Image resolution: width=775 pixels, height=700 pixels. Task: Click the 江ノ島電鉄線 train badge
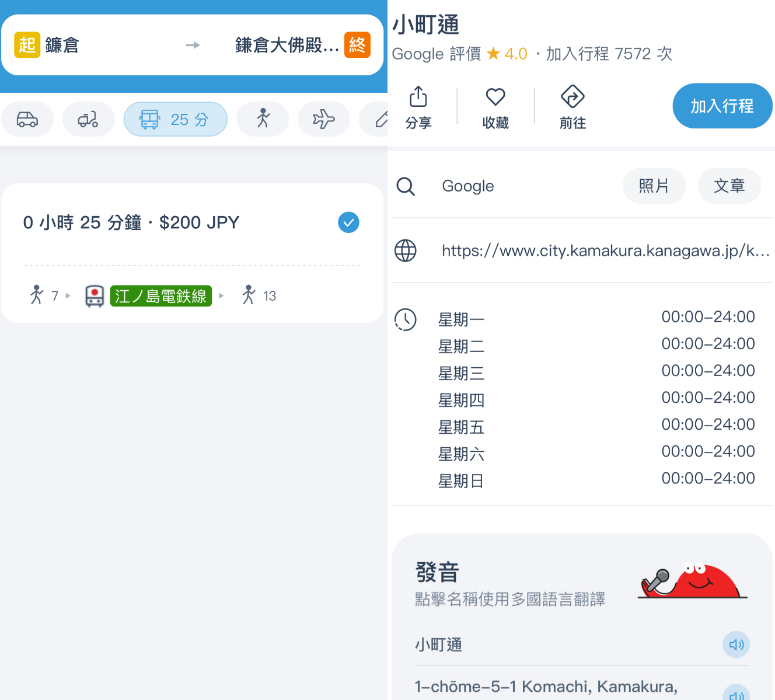[x=161, y=296]
